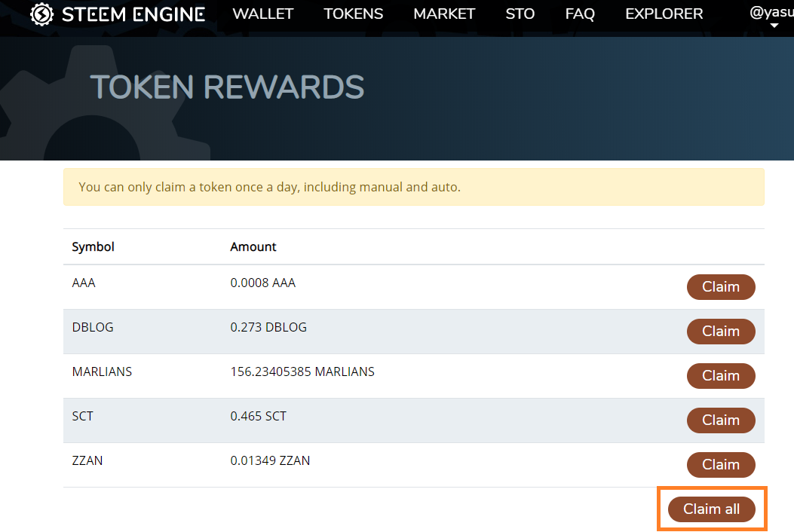Navigate to the STO page
The width and height of the screenshot is (794, 532).
click(520, 14)
